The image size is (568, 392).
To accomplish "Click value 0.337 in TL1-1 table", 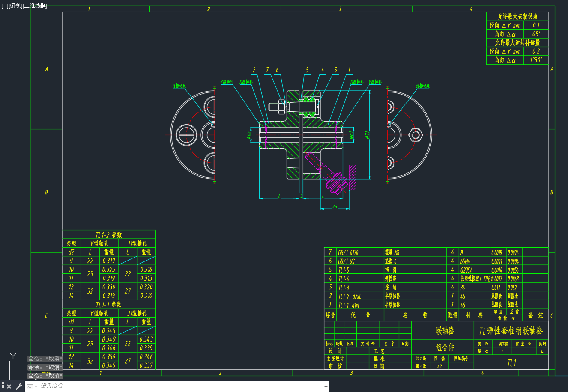I will point(146,365).
